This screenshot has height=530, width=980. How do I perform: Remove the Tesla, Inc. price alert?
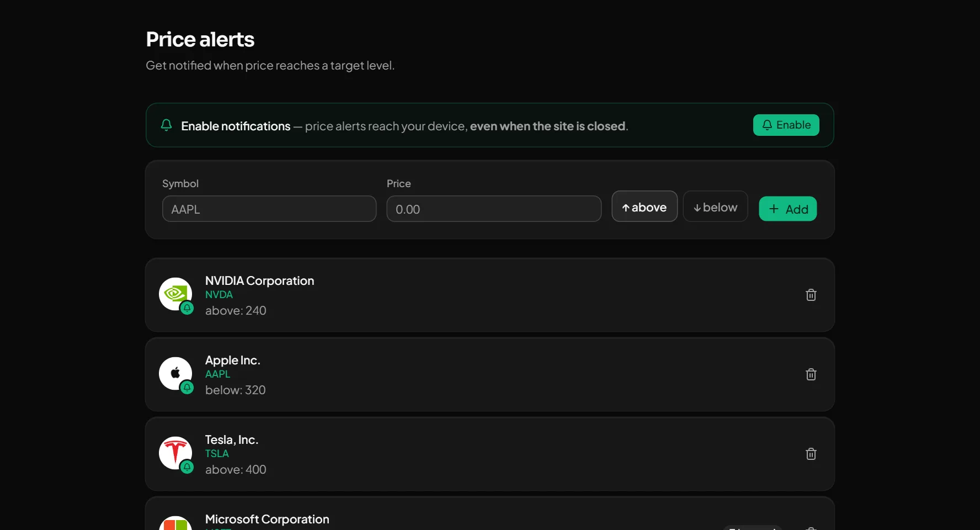(811, 454)
